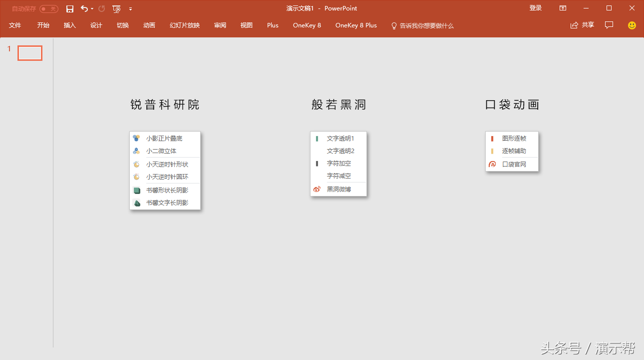644x360 pixels.
Task: Select 小天逆时针圆环 menu text
Action: click(x=167, y=177)
